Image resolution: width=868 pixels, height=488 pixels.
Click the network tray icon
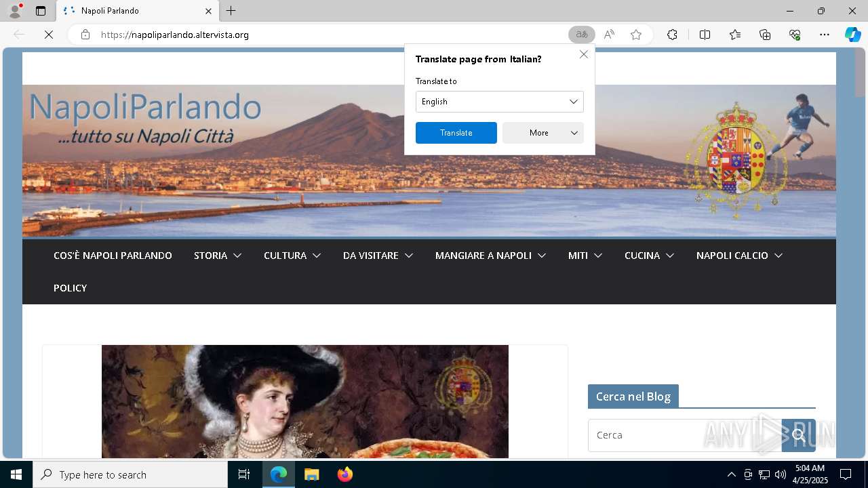(764, 474)
